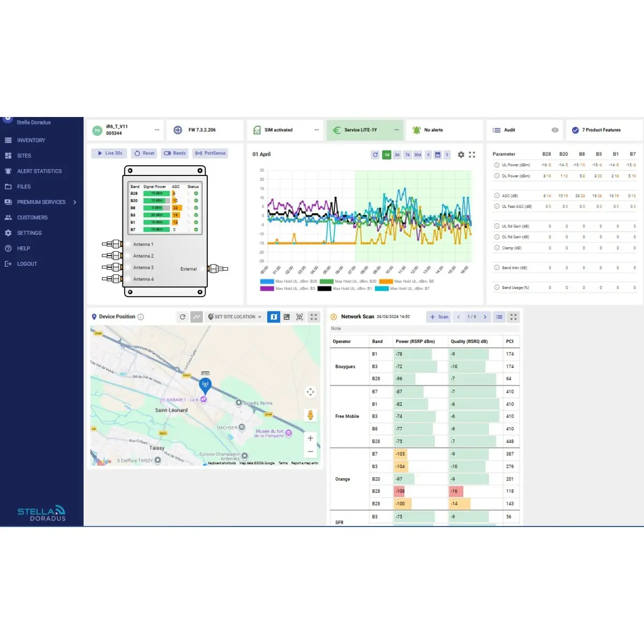Toggle the Bands switch button
Screen dimensions: 644x644
click(x=174, y=153)
